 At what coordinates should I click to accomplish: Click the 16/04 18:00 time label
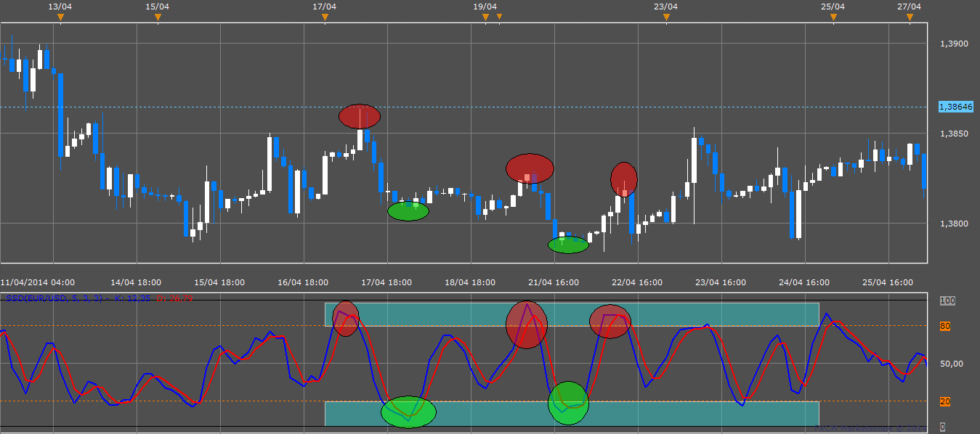(303, 282)
